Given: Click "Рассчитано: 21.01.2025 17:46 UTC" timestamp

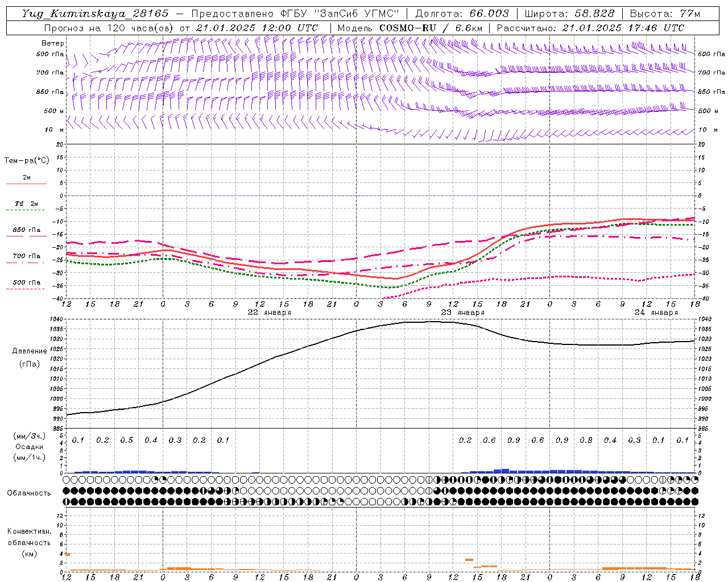Looking at the screenshot, I should (x=590, y=28).
